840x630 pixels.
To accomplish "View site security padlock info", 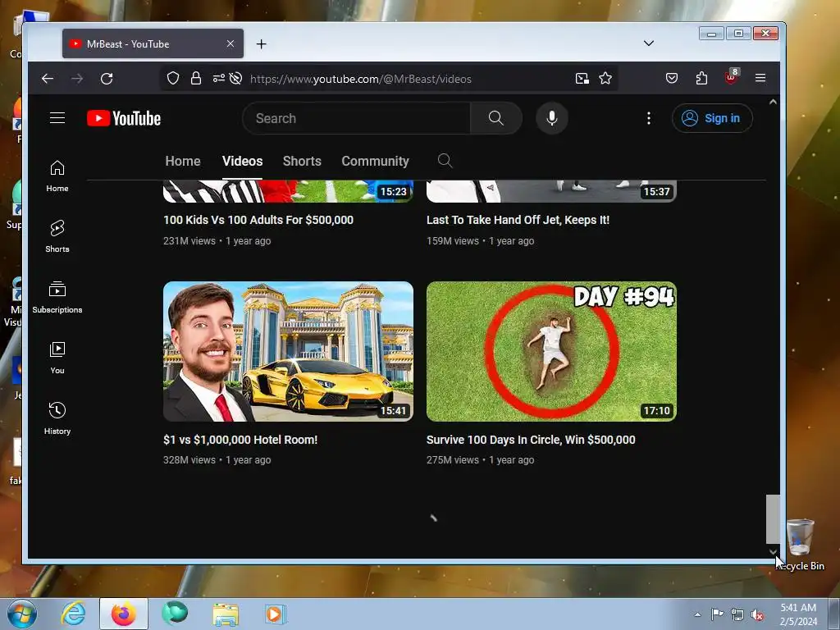I will [196, 79].
